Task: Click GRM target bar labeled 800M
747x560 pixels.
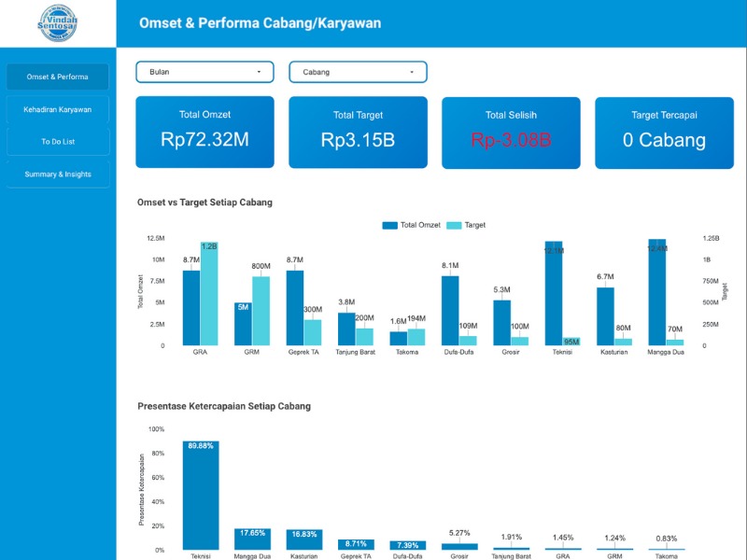Action: (261, 311)
